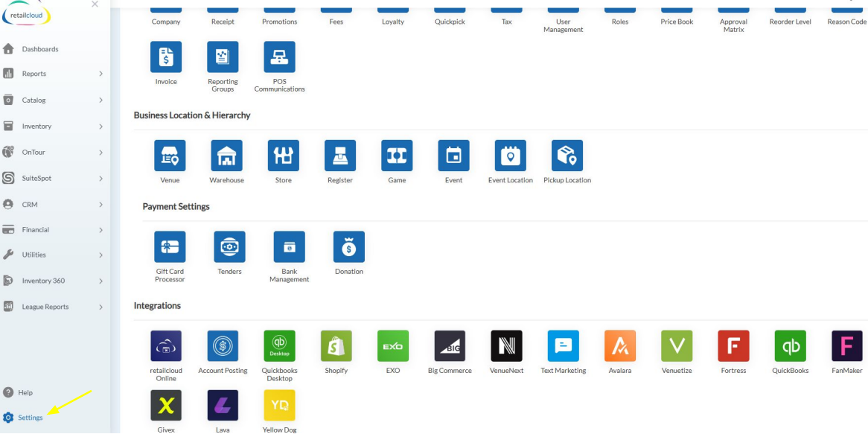The width and height of the screenshot is (868, 434).
Task: Open the Big Commerce integration
Action: pos(450,346)
